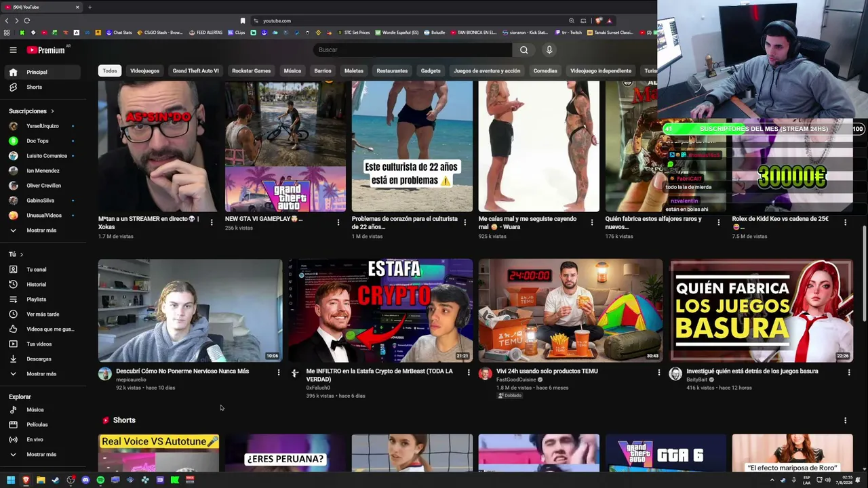Select the Videojuegos filter chip

coord(144,70)
